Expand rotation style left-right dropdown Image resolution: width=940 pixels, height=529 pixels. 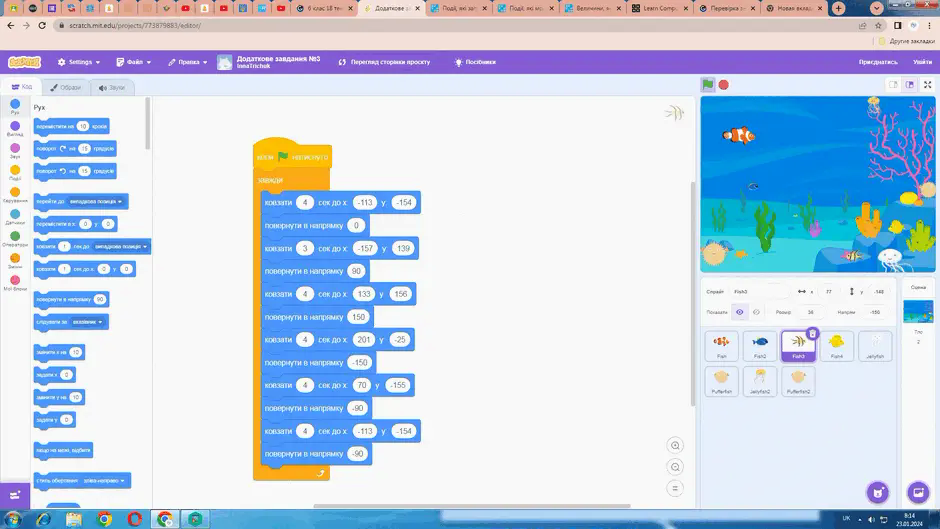click(x=104, y=480)
